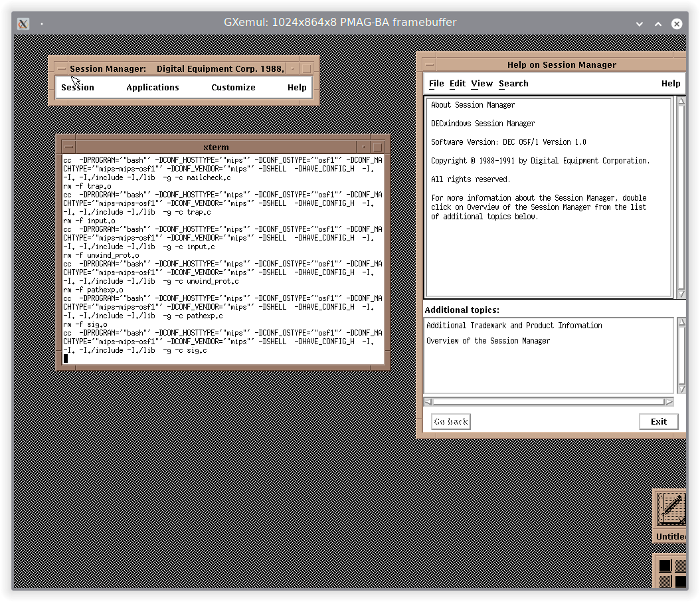Open the Session menu in Session Manager
Image resolution: width=700 pixels, height=602 pixels.
point(78,88)
